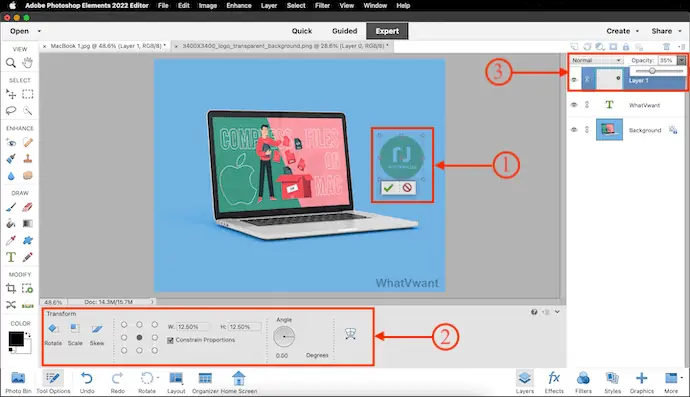Screen dimensions: 690x397
Task: Hide Layer 1 using its eye icon
Action: coord(574,80)
